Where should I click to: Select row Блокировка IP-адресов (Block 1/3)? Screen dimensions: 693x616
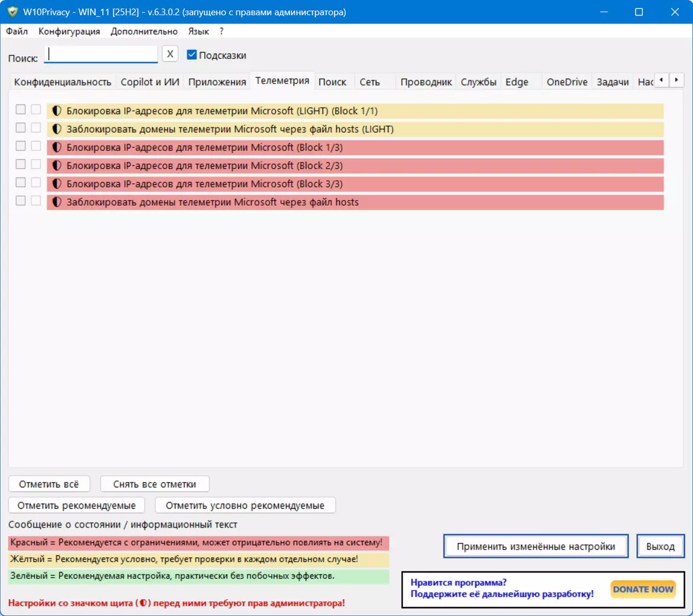355,147
